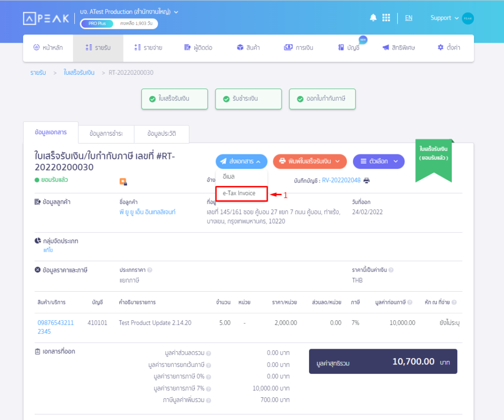Click the PRO Plus package badge
Image resolution: width=504 pixels, height=420 pixels.
[97, 24]
